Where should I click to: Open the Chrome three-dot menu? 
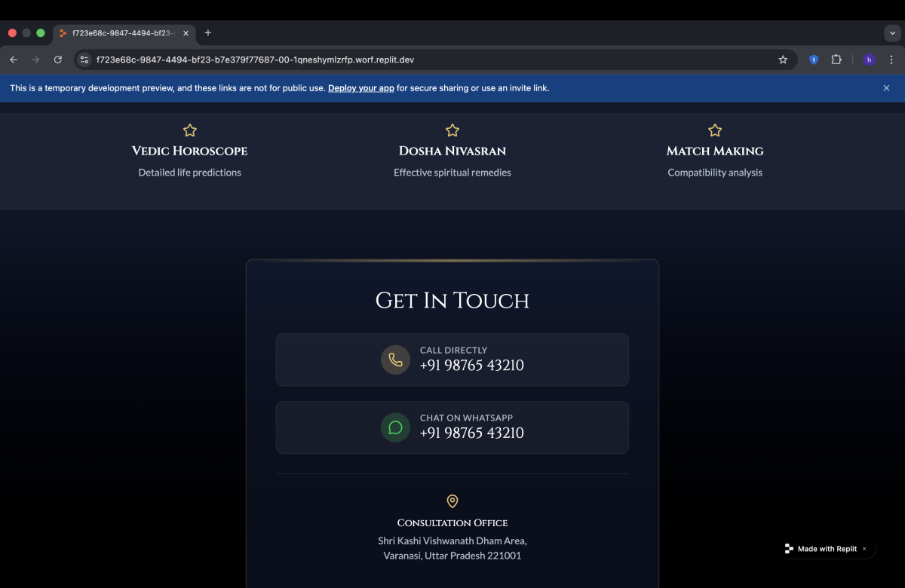pyautogui.click(x=891, y=60)
